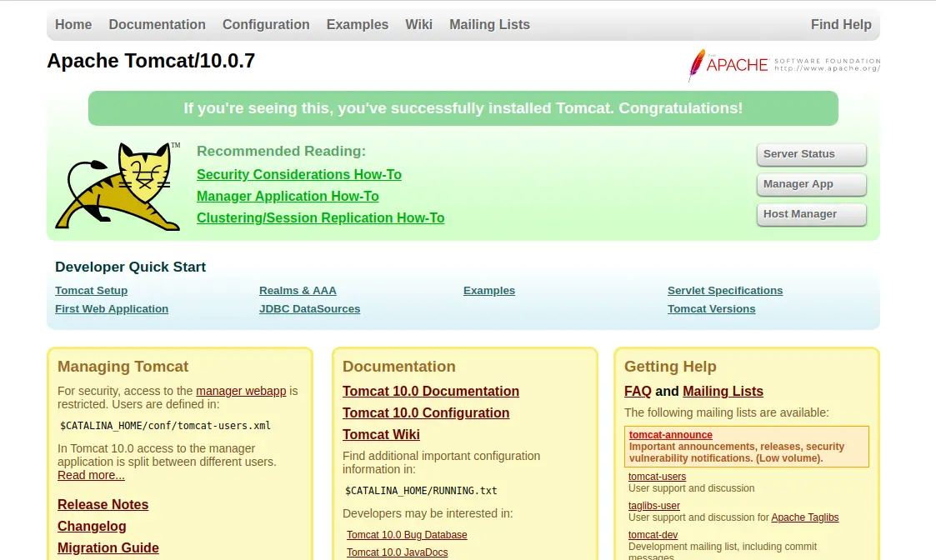Open the JDBC DataSources link

tap(310, 309)
